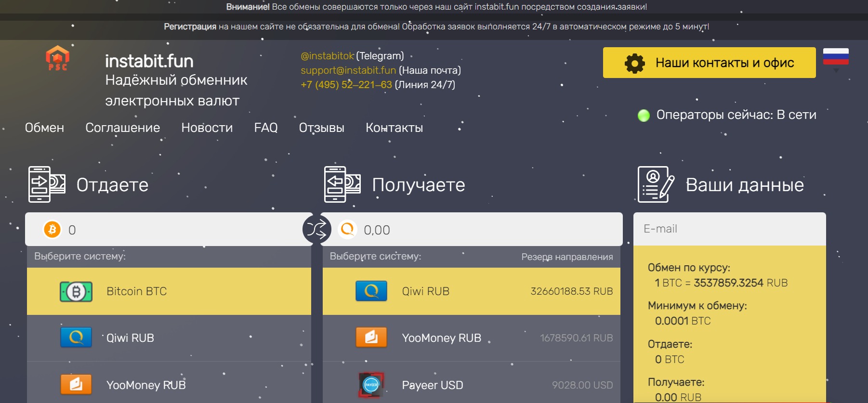Viewport: 868px width, 403px height.
Task: Click the Резерв направления column header
Action: pos(567,257)
